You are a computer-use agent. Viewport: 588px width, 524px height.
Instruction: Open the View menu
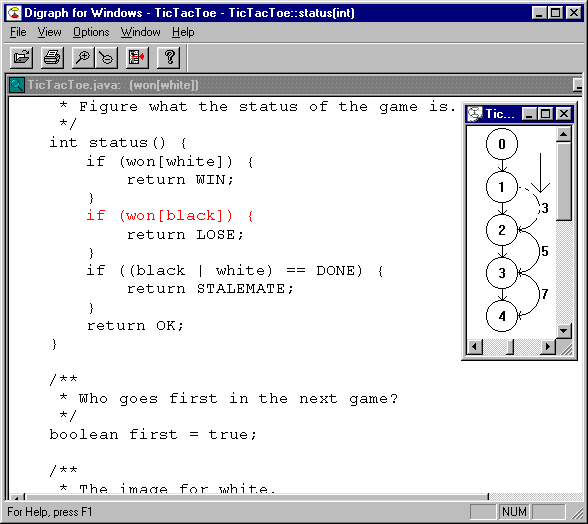coord(49,32)
